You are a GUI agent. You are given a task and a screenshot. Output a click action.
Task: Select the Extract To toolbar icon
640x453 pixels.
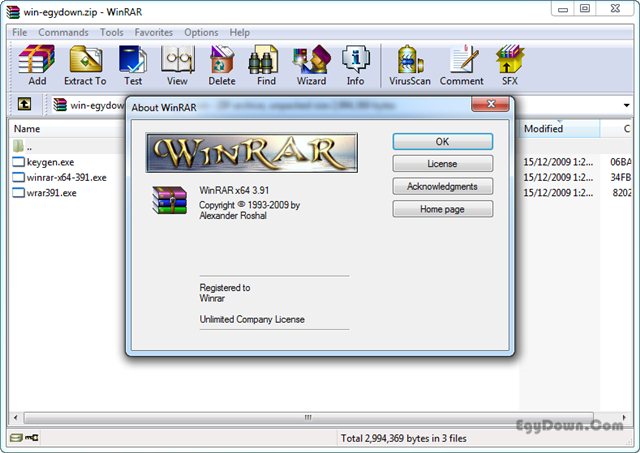click(x=86, y=59)
